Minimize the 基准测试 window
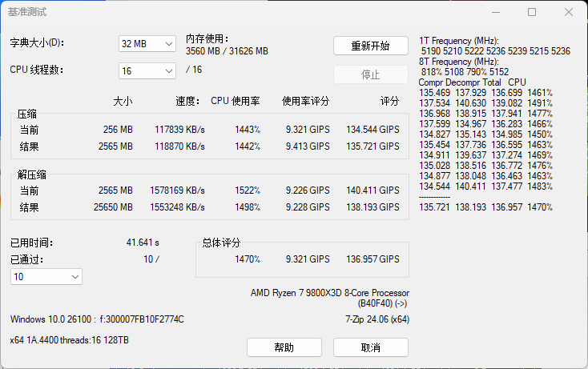588x369 pixels. [496, 12]
